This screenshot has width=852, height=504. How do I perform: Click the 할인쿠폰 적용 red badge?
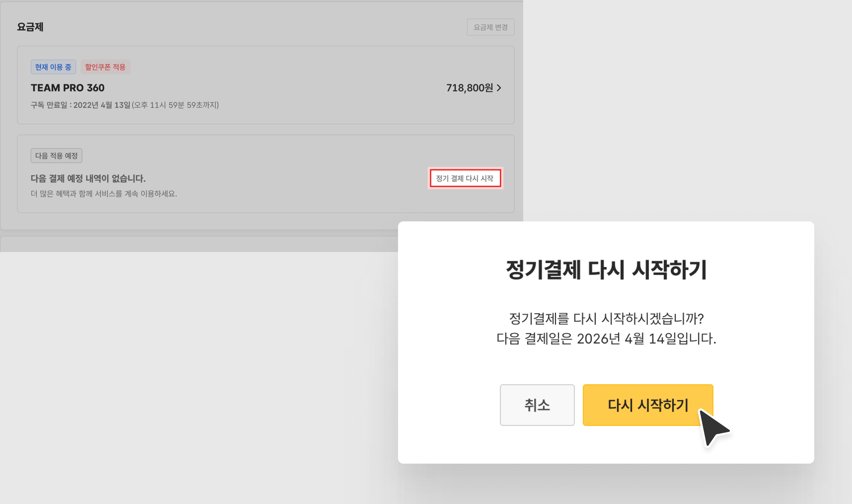pos(105,67)
